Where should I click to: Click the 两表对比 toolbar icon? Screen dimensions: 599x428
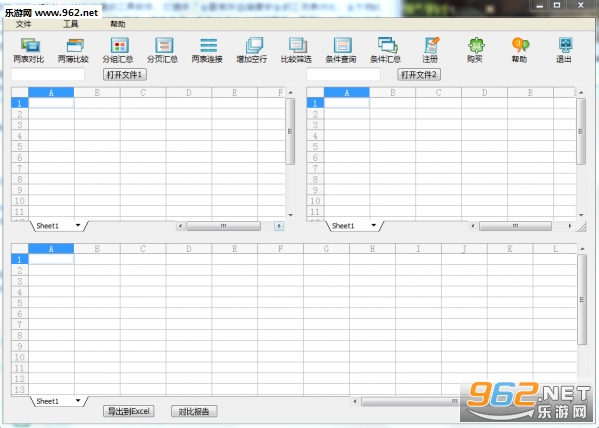click(29, 50)
